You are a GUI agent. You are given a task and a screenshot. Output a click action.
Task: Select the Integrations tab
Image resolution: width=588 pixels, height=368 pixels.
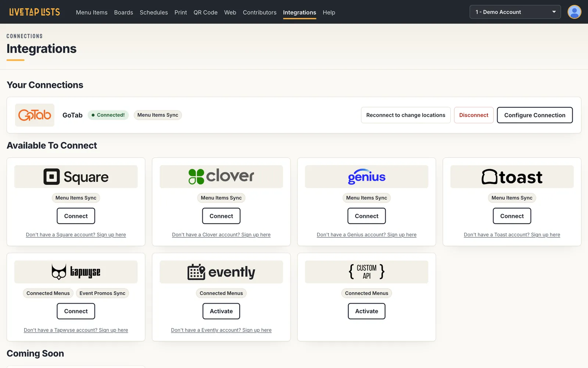[300, 13]
